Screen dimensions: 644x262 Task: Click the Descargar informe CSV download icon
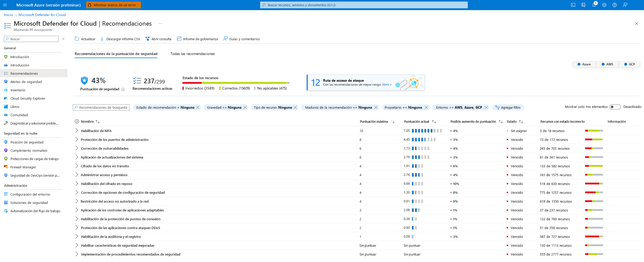tap(102, 39)
